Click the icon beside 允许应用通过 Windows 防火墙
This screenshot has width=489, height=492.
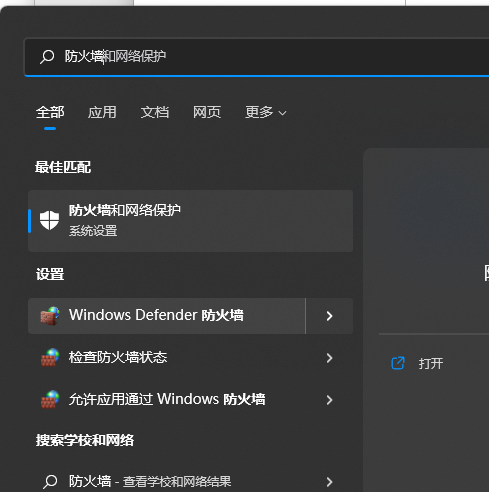[x=50, y=399]
